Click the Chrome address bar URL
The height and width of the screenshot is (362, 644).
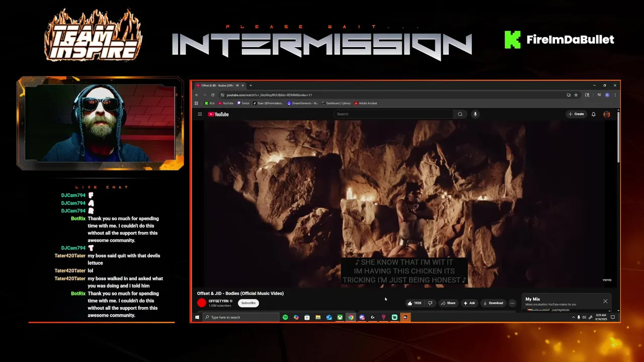[x=269, y=95]
